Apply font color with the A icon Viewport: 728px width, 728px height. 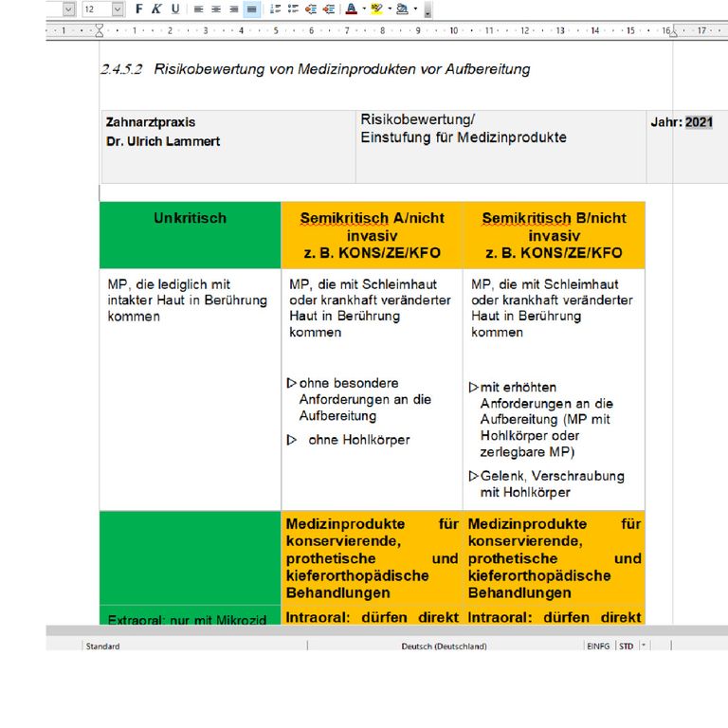point(352,9)
